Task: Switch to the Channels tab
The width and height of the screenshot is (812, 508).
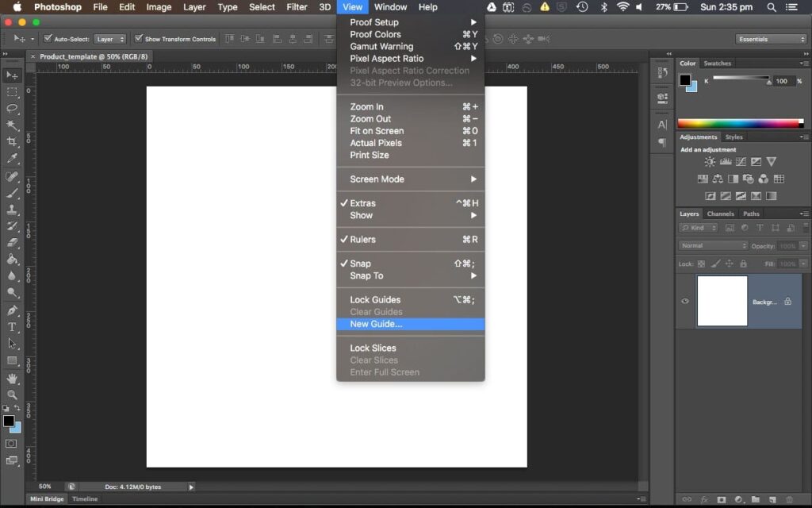Action: (x=720, y=214)
